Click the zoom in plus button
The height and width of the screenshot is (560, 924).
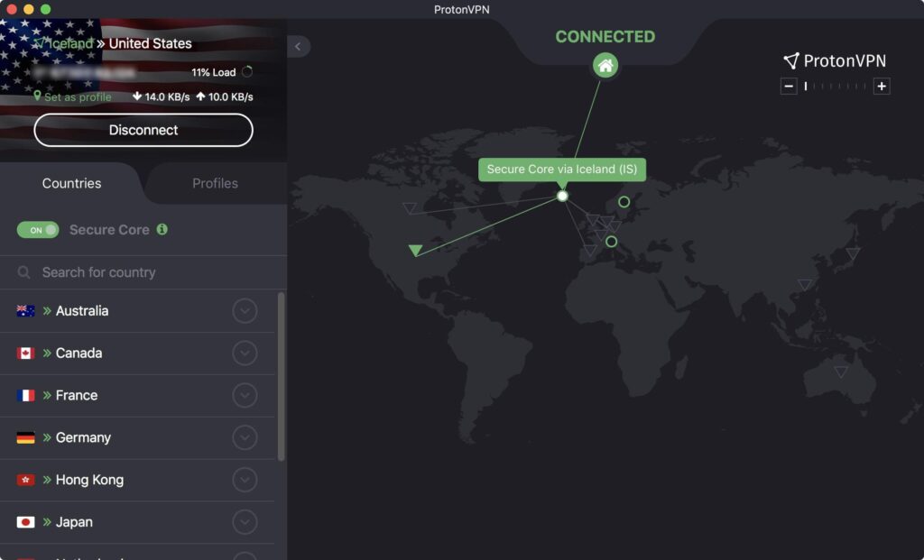[x=882, y=87]
